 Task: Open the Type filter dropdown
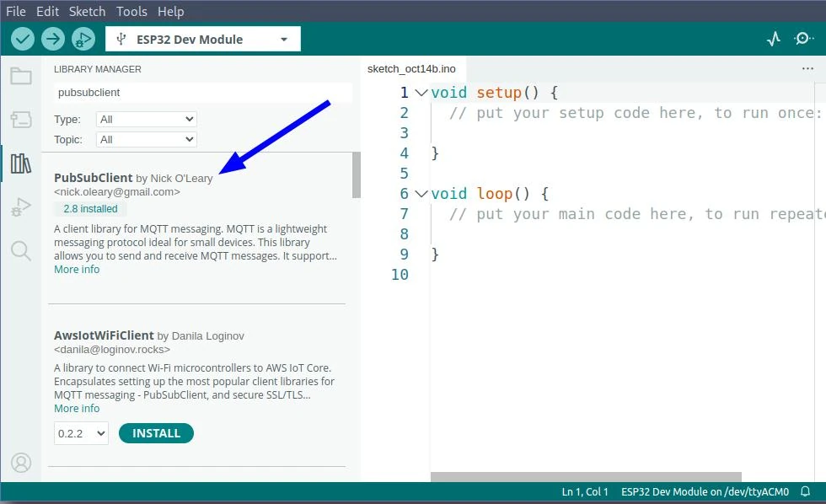point(146,120)
